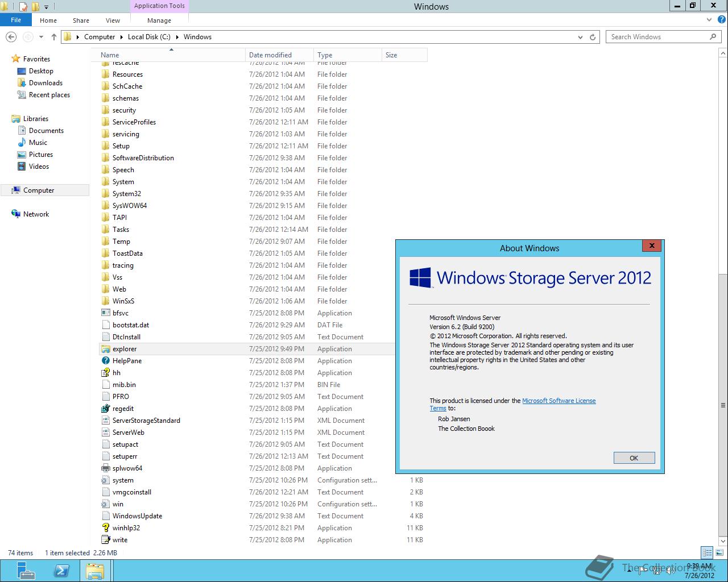Viewport: 728px width, 582px height.
Task: Select the Application Tools contextual tab
Action: [159, 6]
